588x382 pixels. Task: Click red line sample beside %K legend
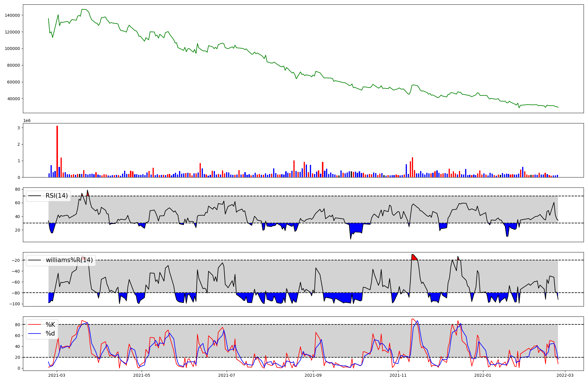coord(35,325)
